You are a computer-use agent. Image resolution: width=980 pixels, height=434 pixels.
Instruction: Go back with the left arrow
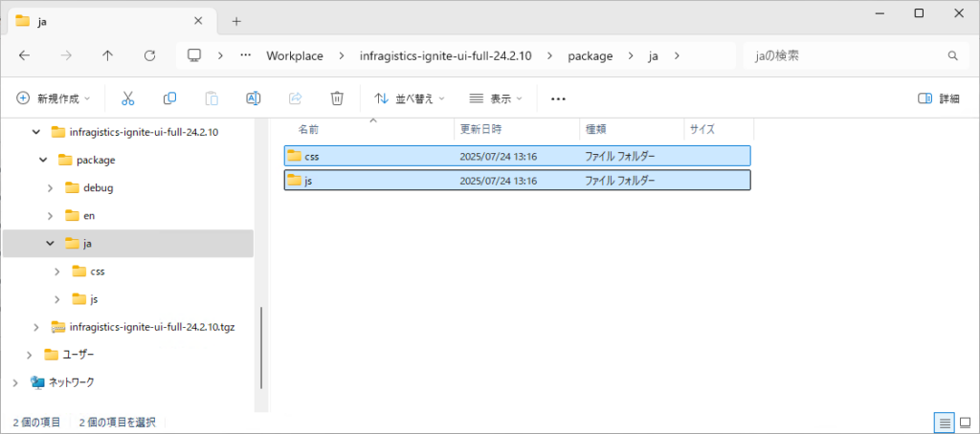(24, 55)
